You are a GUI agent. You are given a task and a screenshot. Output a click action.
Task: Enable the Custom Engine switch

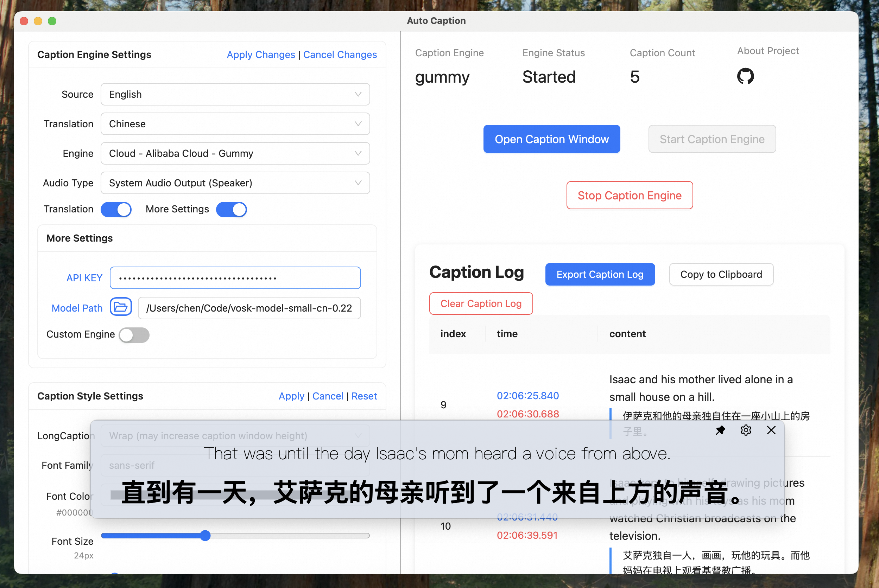click(134, 334)
